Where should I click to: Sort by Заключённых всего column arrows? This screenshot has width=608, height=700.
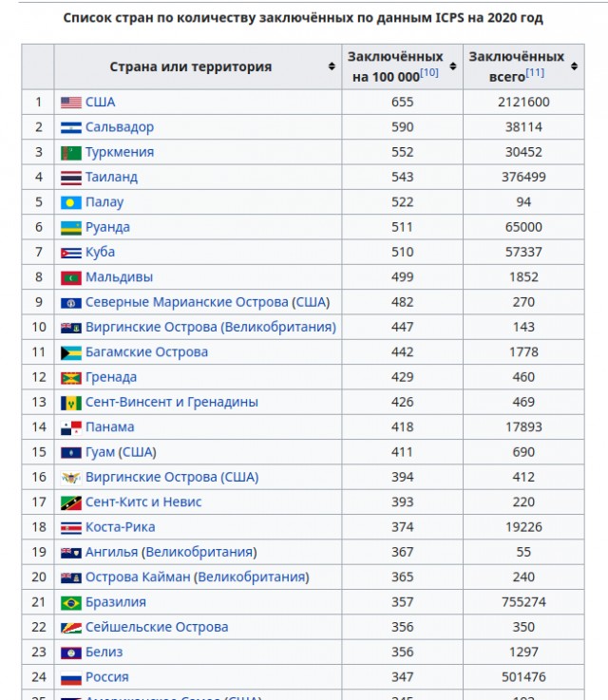(x=574, y=66)
